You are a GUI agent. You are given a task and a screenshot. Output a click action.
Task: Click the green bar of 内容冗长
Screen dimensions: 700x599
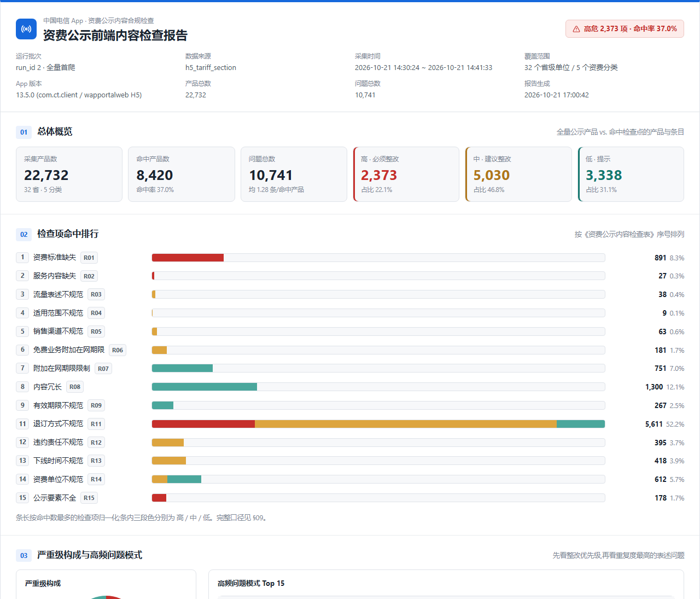205,387
